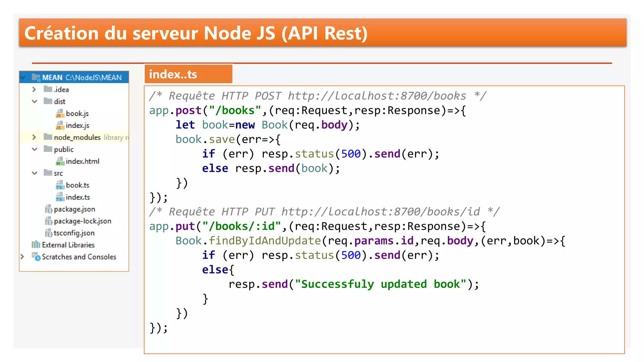Click the src folder icon
The image size is (644, 362).
48,173
